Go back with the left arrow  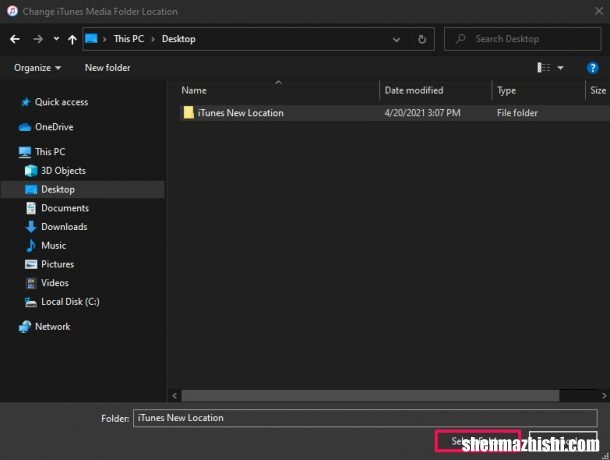point(15,39)
